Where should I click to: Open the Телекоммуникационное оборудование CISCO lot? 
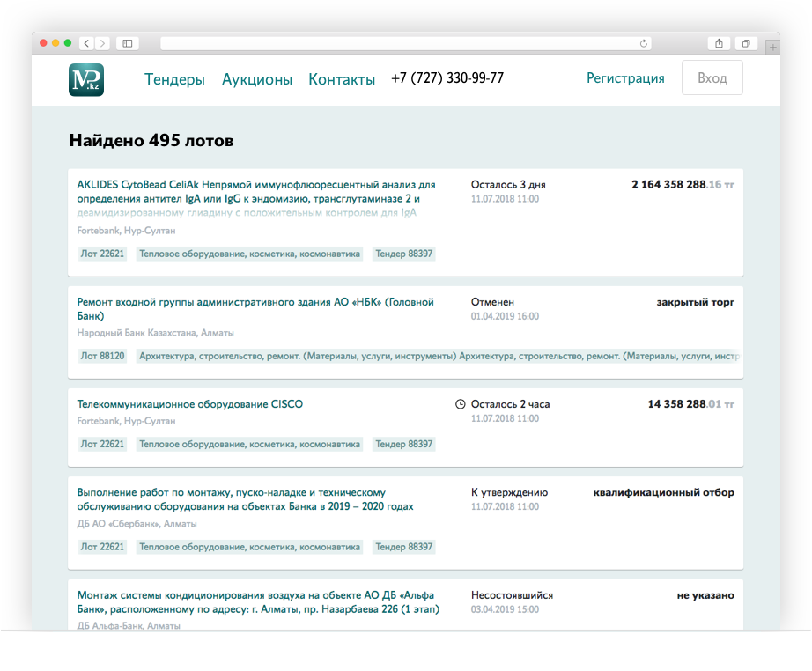pos(190,404)
